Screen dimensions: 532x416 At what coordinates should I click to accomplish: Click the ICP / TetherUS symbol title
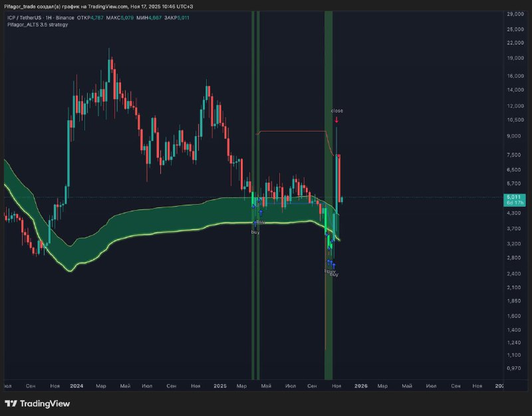coord(29,17)
